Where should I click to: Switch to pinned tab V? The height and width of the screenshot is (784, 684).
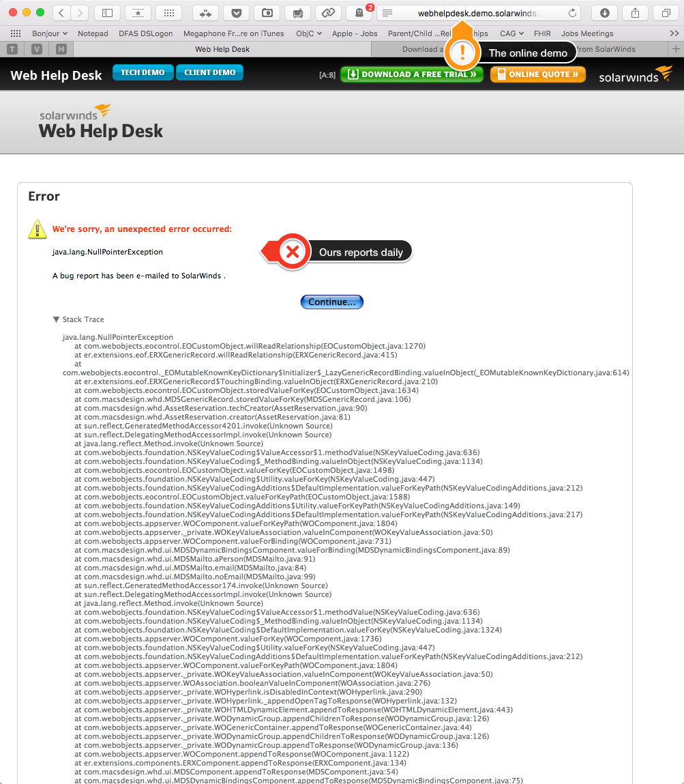(x=37, y=49)
